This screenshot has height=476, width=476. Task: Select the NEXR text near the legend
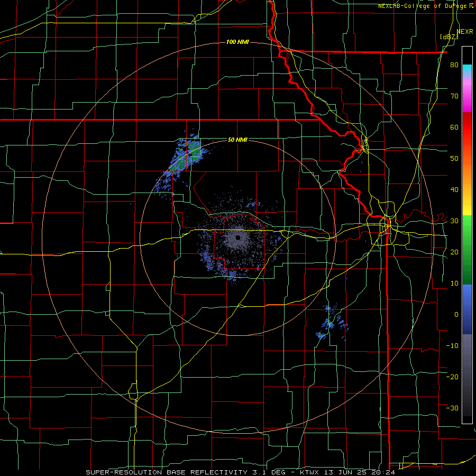[x=465, y=32]
